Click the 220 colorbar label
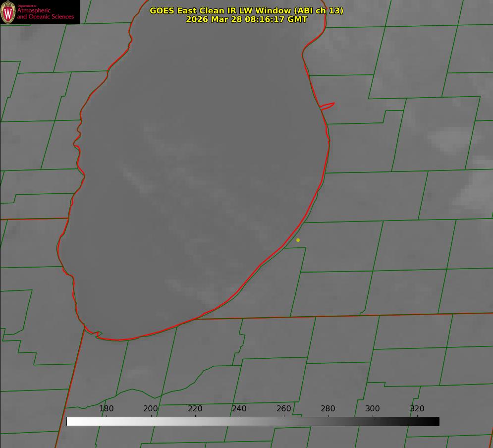 tap(195, 408)
